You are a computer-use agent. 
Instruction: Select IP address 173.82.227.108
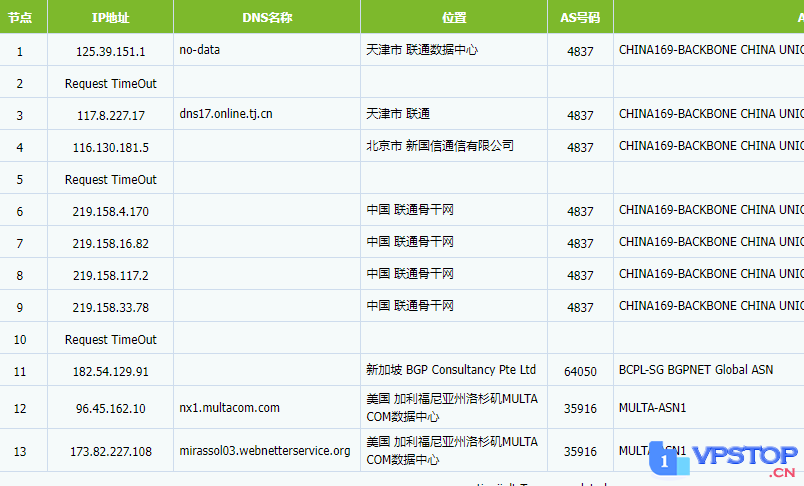(x=111, y=452)
